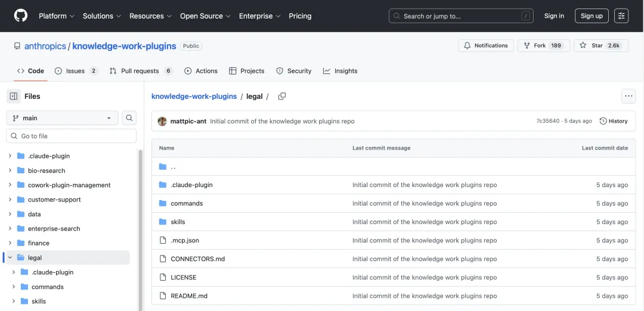Open the main branch dropdown
This screenshot has height=311, width=644.
(63, 118)
